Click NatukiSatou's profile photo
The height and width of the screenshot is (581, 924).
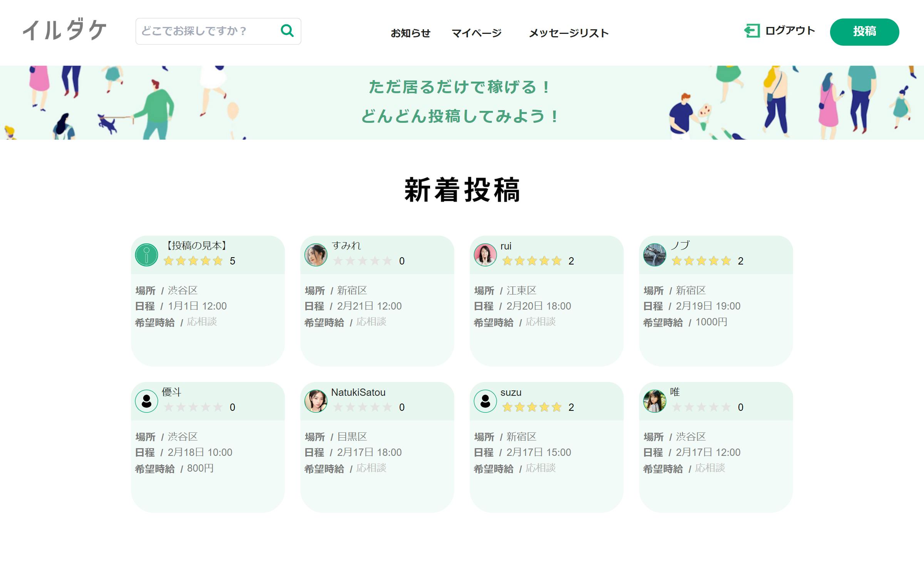(x=316, y=401)
